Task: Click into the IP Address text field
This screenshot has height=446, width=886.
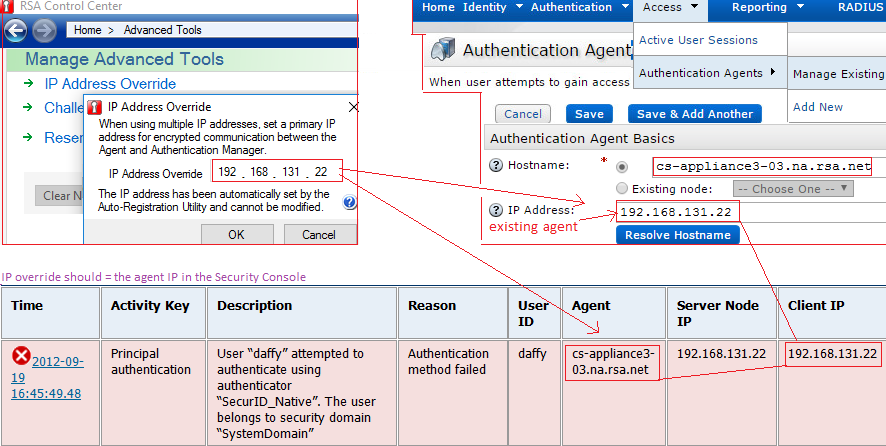Action: [700, 212]
